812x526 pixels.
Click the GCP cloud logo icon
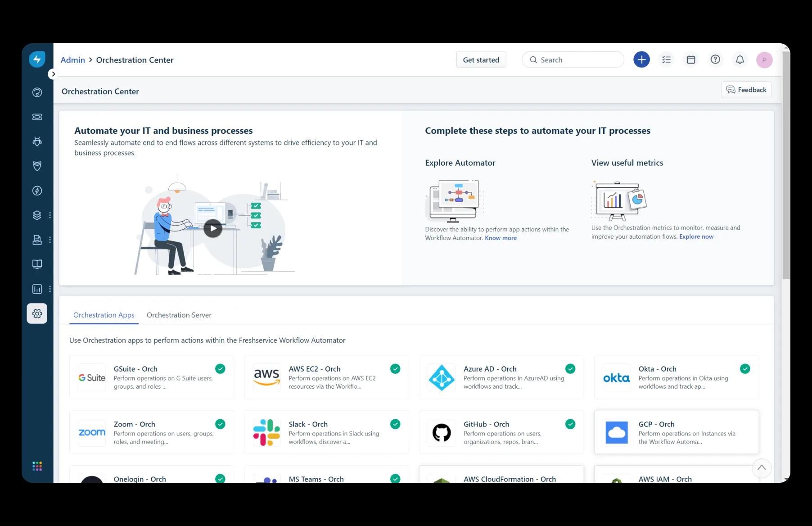[617, 433]
